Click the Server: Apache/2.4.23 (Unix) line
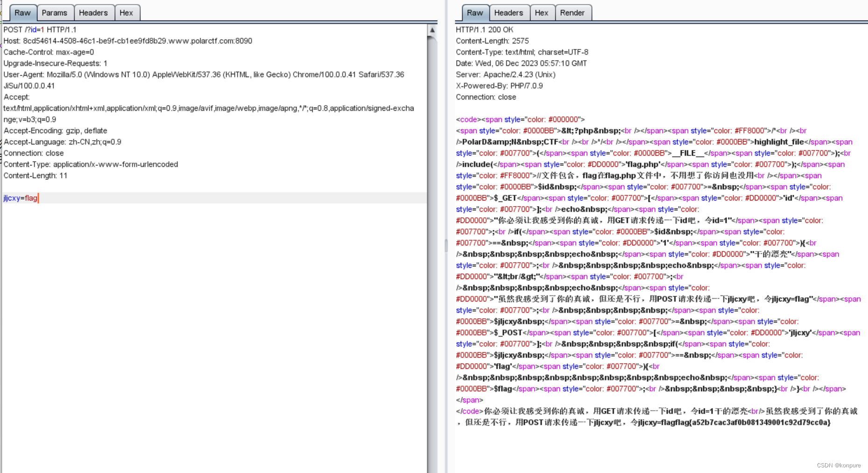The width and height of the screenshot is (868, 473). (506, 74)
